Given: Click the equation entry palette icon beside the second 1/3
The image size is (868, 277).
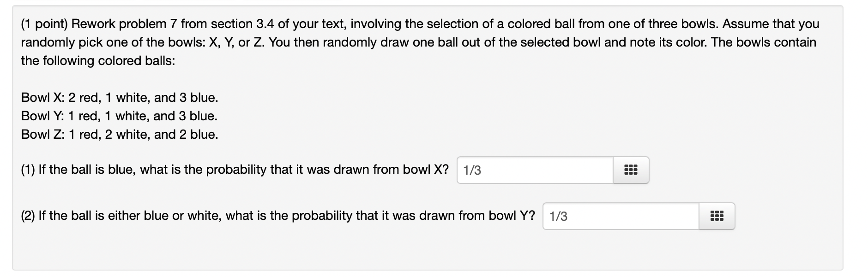Looking at the screenshot, I should click(x=716, y=216).
